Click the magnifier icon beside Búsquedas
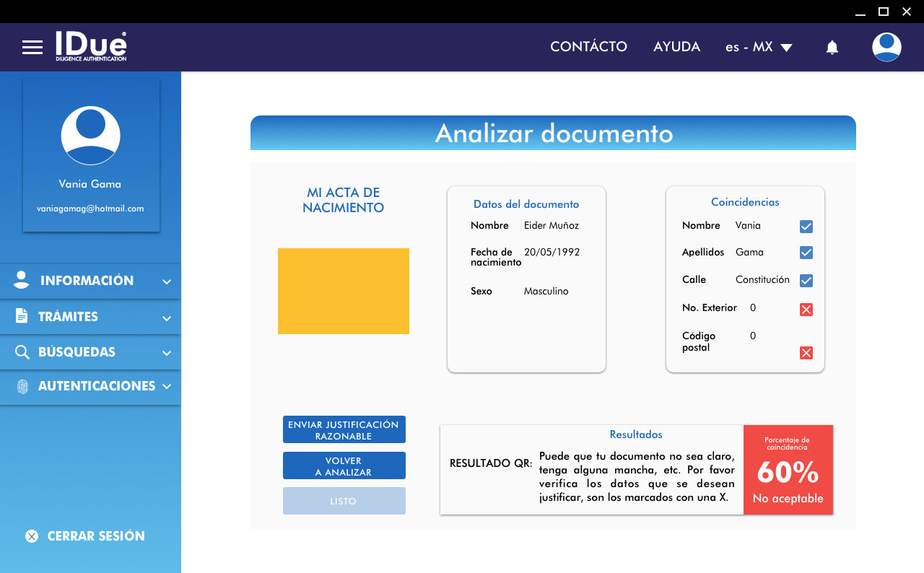 pos(22,352)
